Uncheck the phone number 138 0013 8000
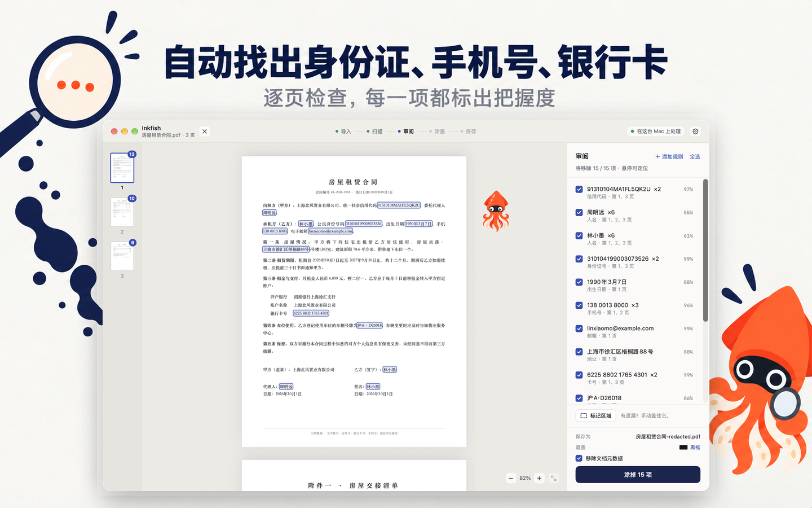Viewport: 812px width, 508px height. pos(579,305)
